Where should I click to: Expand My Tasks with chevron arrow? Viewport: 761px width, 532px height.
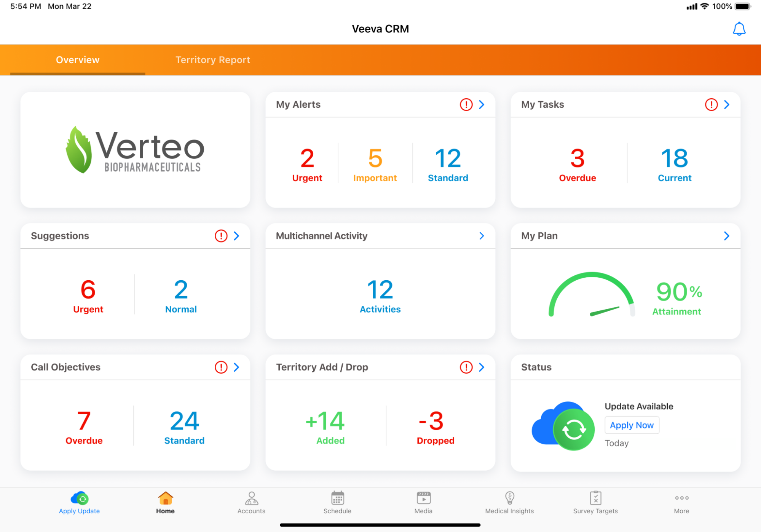[727, 104]
